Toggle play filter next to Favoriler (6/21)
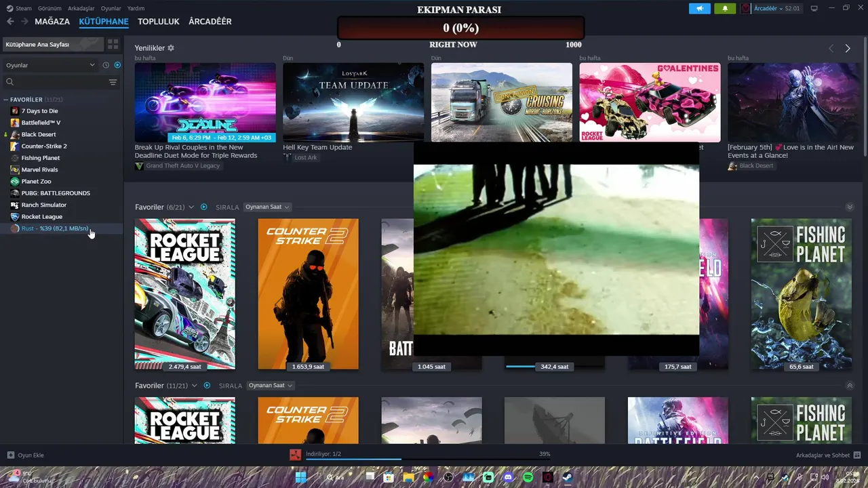The height and width of the screenshot is (488, 868). [x=203, y=207]
